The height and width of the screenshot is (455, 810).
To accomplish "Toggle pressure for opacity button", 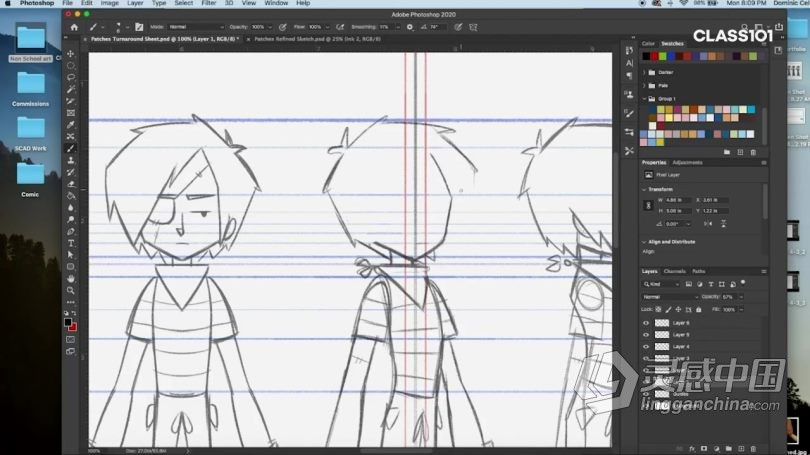I will click(283, 27).
